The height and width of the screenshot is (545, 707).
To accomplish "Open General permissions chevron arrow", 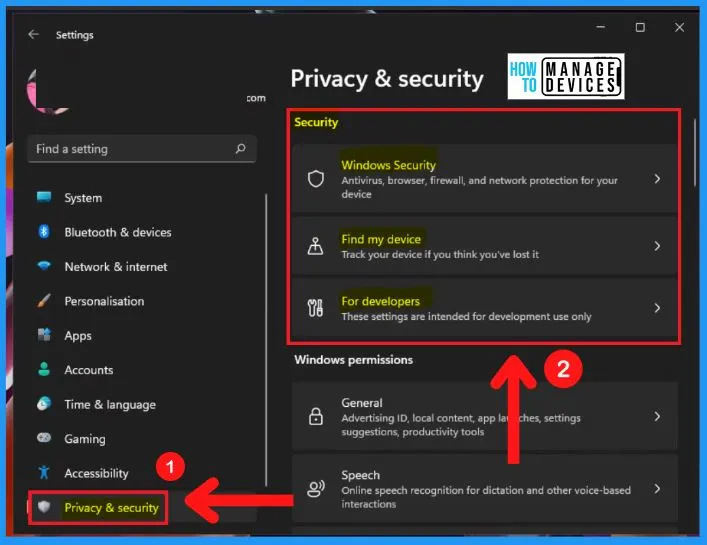I will (657, 416).
